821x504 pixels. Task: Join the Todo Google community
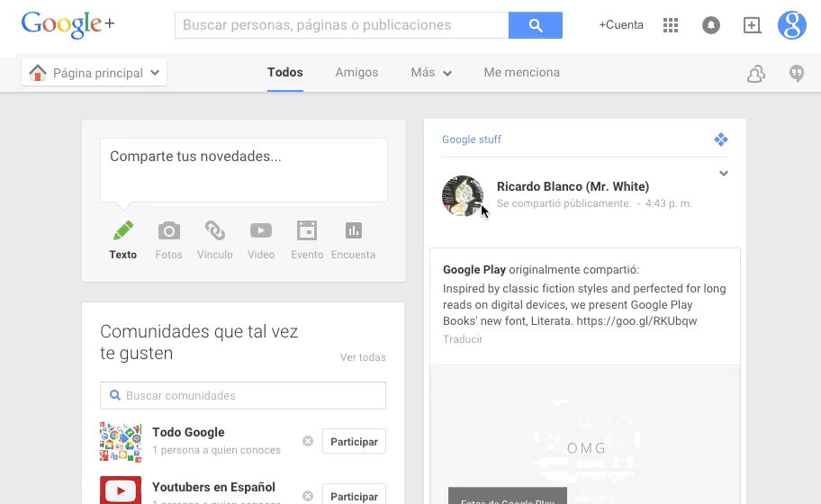(354, 441)
